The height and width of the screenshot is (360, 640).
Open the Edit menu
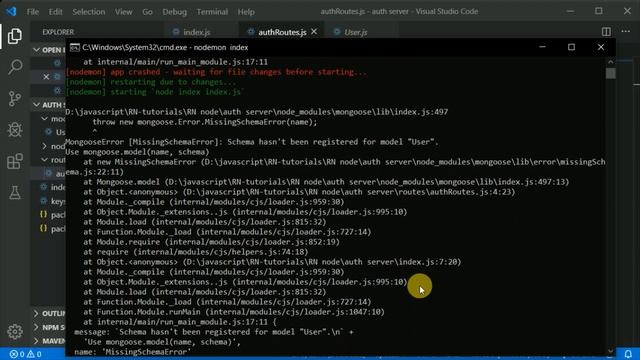pyautogui.click(x=56, y=12)
